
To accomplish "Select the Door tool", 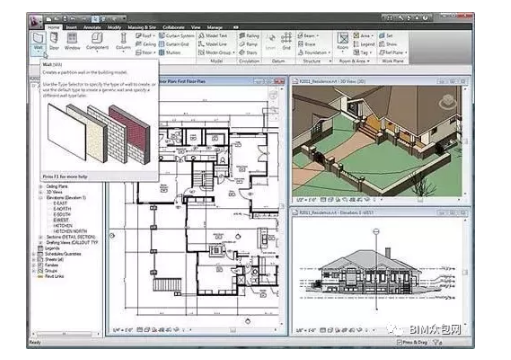I will tap(54, 41).
